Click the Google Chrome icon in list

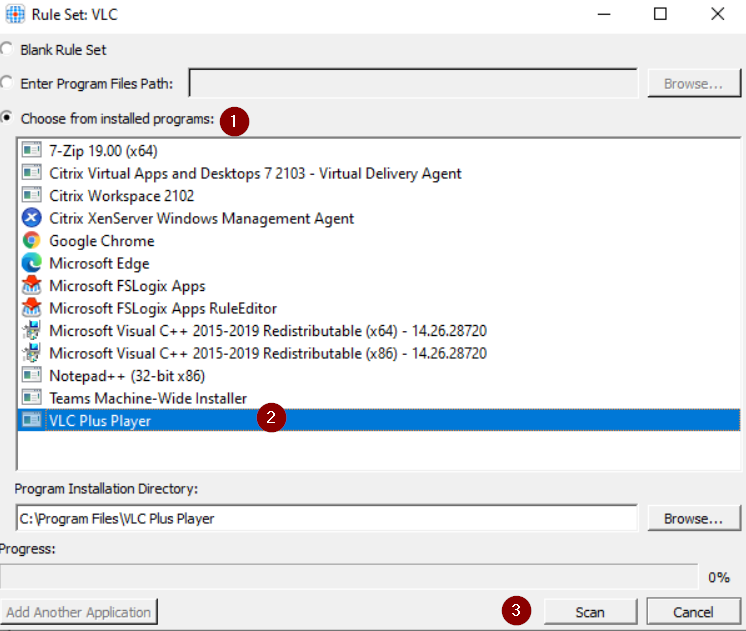click(x=31, y=240)
